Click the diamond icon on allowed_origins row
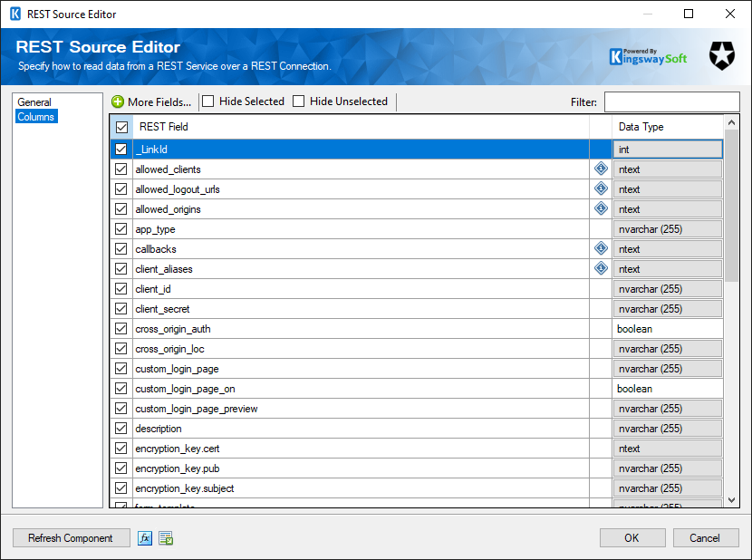 [x=601, y=208]
